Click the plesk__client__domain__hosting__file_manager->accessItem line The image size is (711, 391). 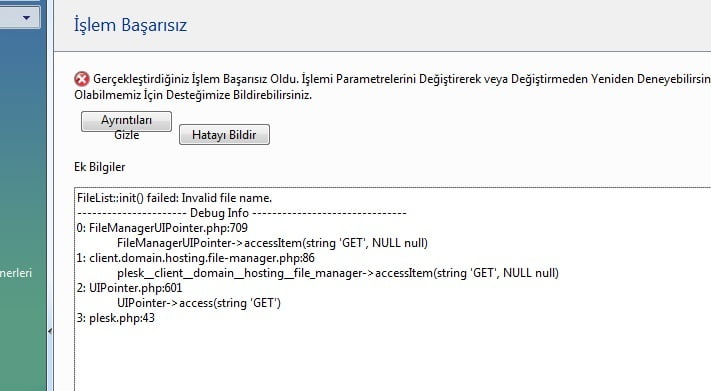338,273
